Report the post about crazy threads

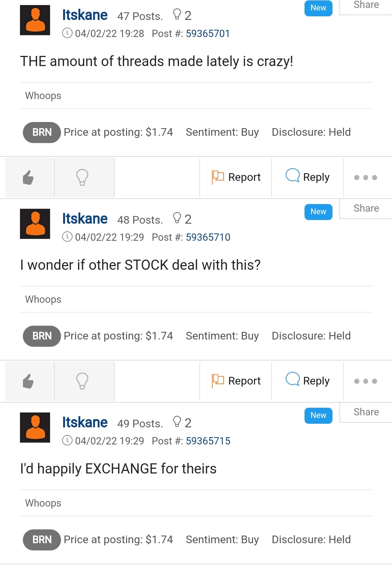click(x=236, y=177)
